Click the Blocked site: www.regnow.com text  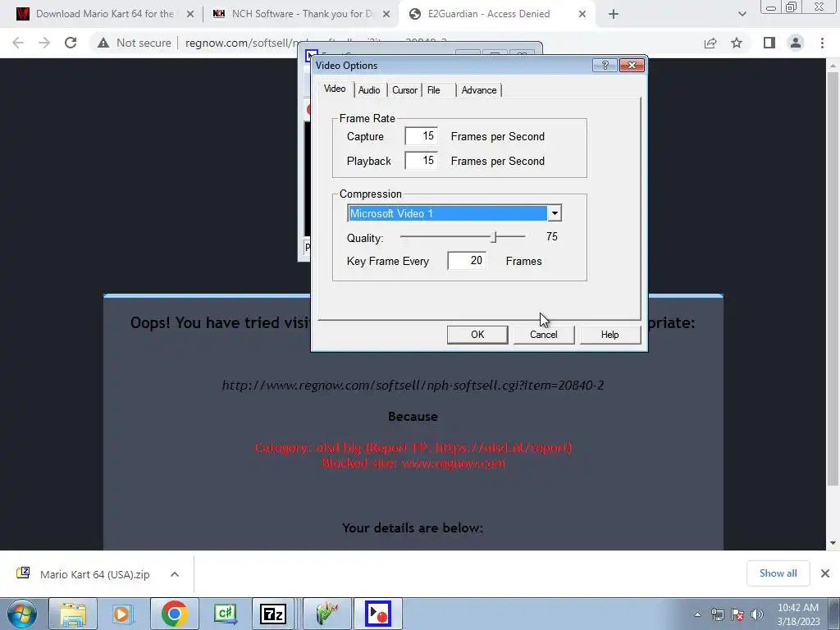click(413, 463)
